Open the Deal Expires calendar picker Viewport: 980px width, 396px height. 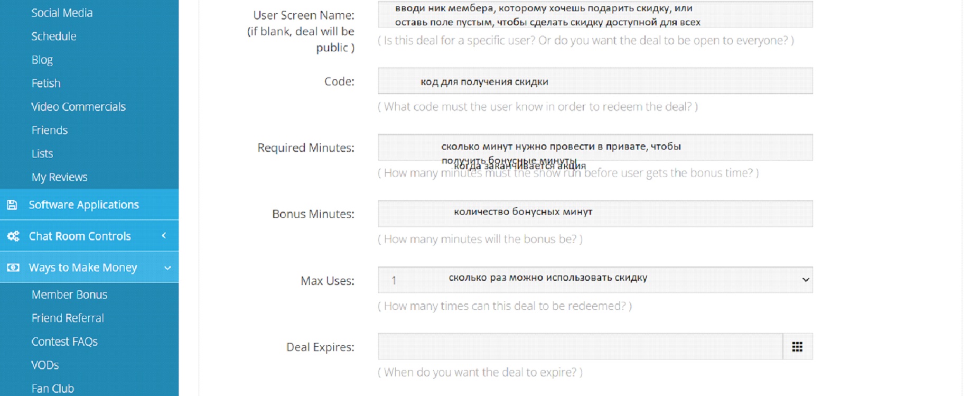[797, 347]
